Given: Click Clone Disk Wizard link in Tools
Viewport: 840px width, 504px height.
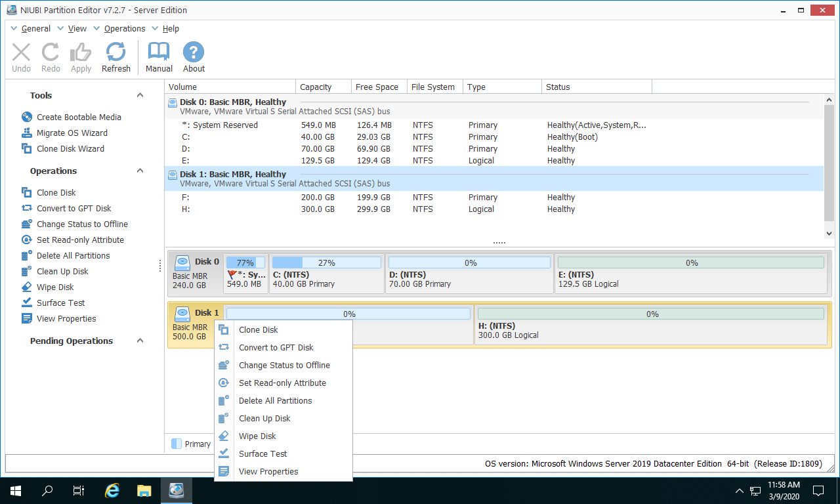Looking at the screenshot, I should pos(70,148).
